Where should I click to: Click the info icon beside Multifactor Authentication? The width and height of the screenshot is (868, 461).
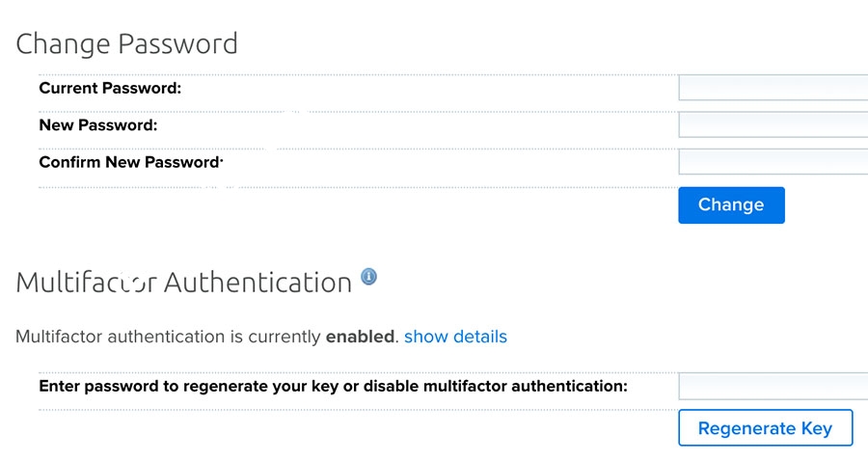tap(368, 278)
